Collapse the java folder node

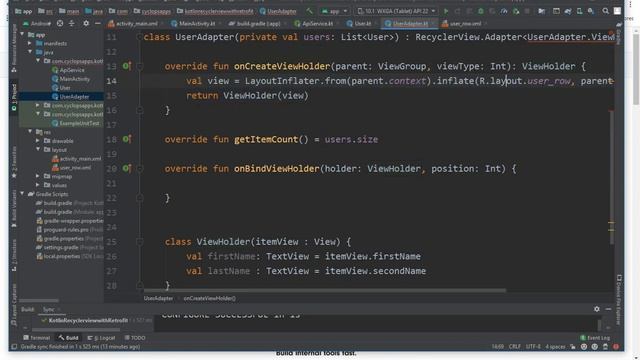point(30,52)
